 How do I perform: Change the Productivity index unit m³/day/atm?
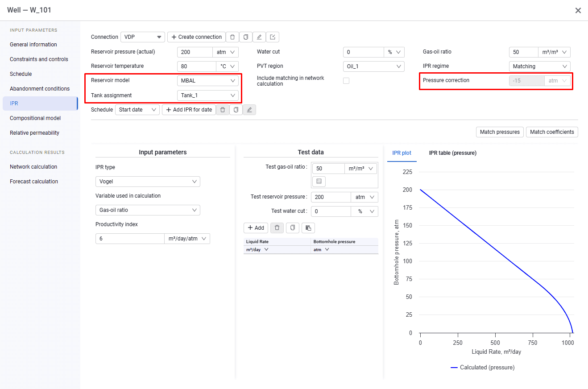coord(187,239)
